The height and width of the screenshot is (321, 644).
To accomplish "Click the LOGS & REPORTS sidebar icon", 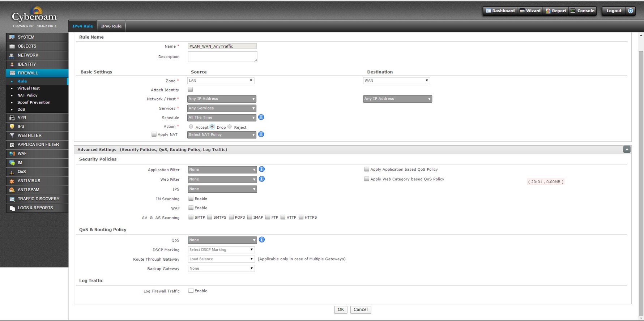I will click(x=12, y=208).
